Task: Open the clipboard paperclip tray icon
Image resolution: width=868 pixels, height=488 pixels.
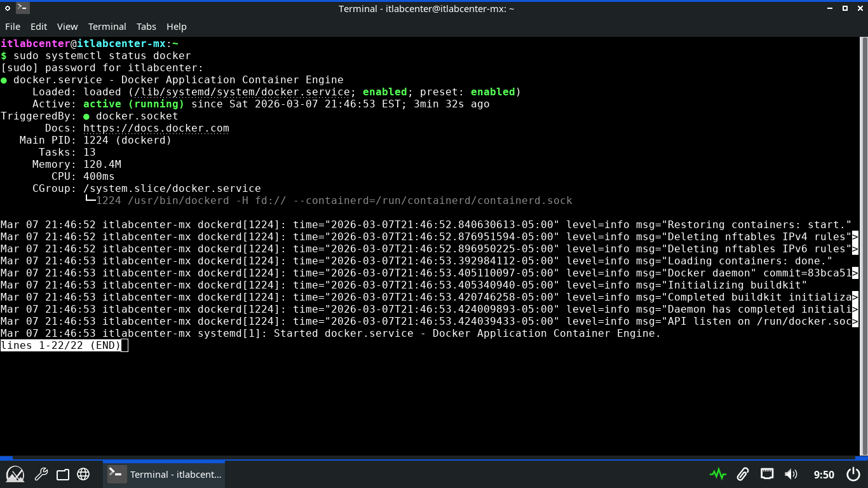Action: point(742,474)
